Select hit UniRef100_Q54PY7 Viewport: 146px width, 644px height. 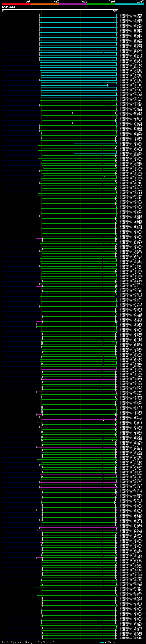pyautogui.click(x=131, y=135)
